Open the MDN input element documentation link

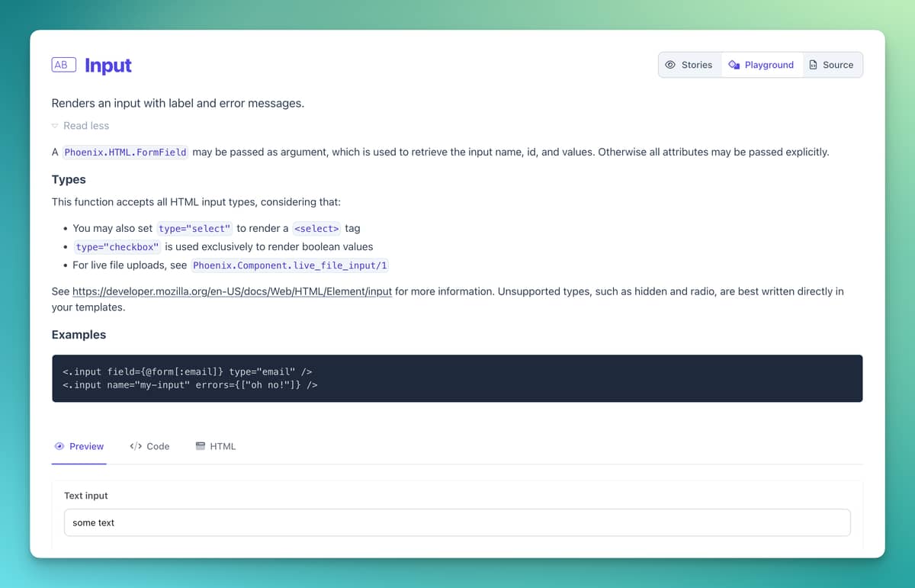click(x=231, y=291)
